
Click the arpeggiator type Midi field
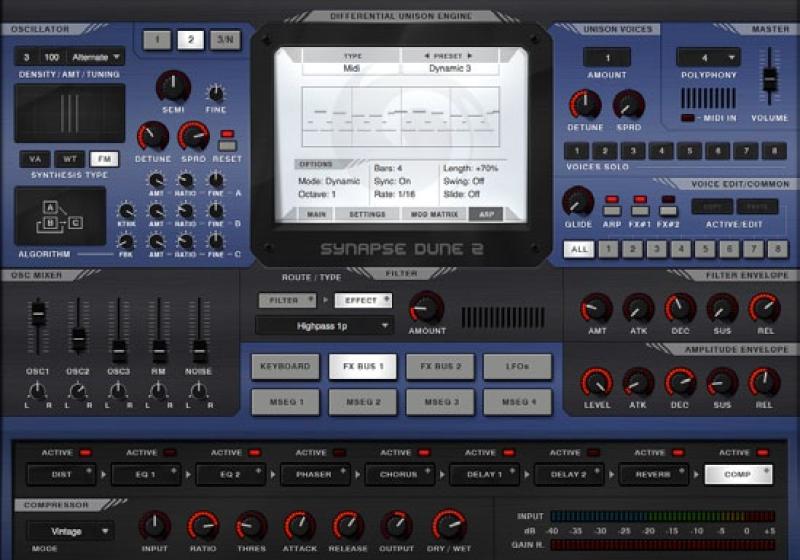pos(352,68)
